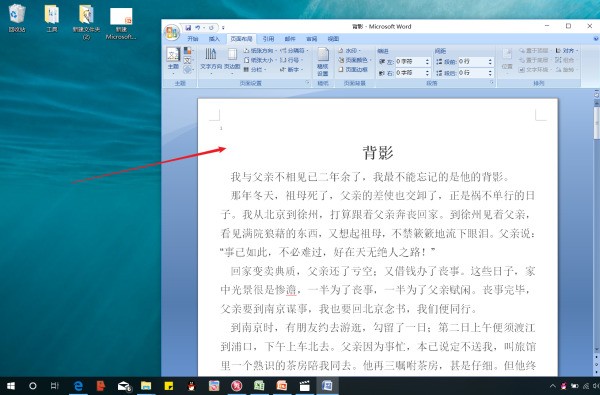This screenshot has height=395, width=600.
Task: Open the 邮件 (Mailings) ribbon tab
Action: tap(290, 39)
